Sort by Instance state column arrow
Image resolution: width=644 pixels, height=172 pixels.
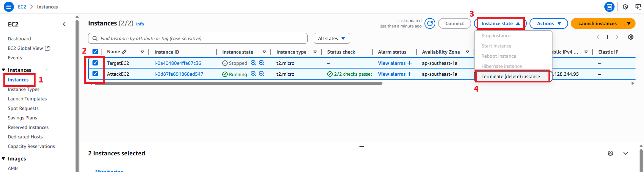pos(264,52)
